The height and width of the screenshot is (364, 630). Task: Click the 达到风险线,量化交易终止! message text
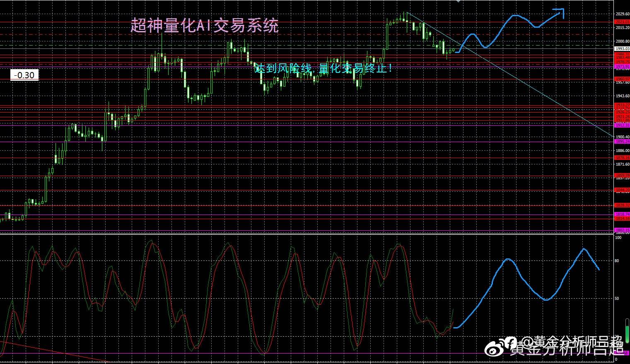[323, 68]
